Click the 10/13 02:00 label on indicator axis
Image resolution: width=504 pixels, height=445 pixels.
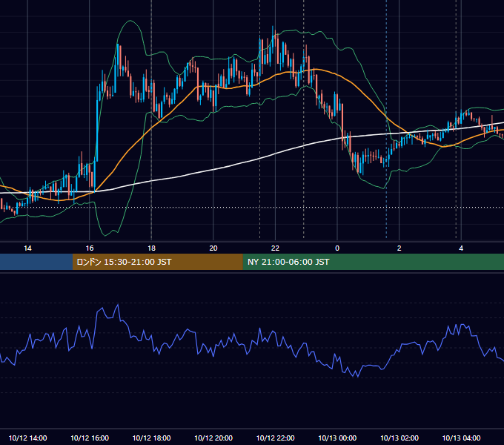coord(399,438)
